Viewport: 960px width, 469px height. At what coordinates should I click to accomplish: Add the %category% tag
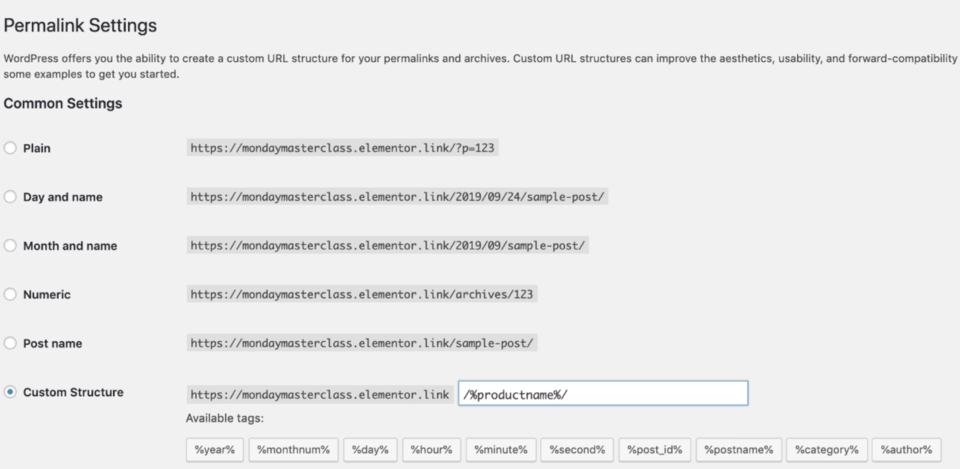pyautogui.click(x=826, y=450)
